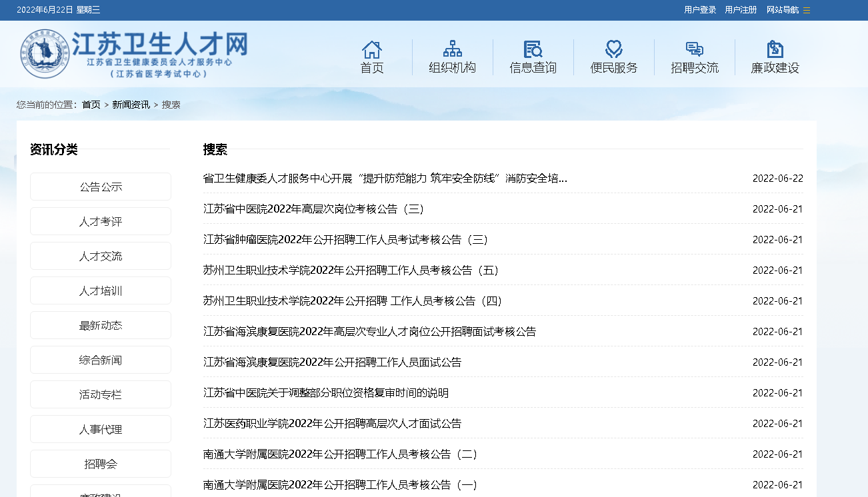Image resolution: width=868 pixels, height=497 pixels.
Task: Click the date beside 江苏省肿瘤医院 article
Action: coord(777,240)
